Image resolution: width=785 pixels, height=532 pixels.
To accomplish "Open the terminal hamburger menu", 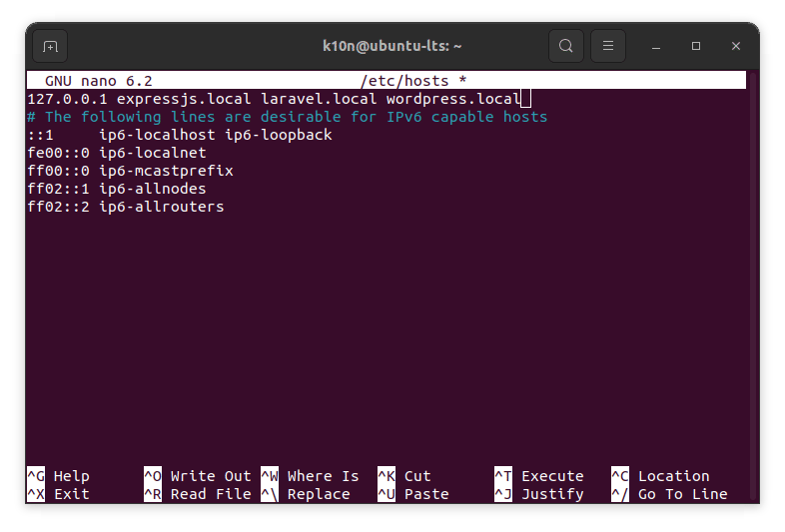I will (x=608, y=46).
